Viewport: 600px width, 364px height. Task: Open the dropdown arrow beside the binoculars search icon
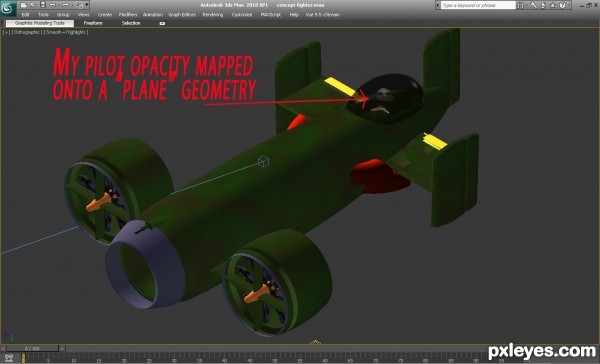point(526,5)
